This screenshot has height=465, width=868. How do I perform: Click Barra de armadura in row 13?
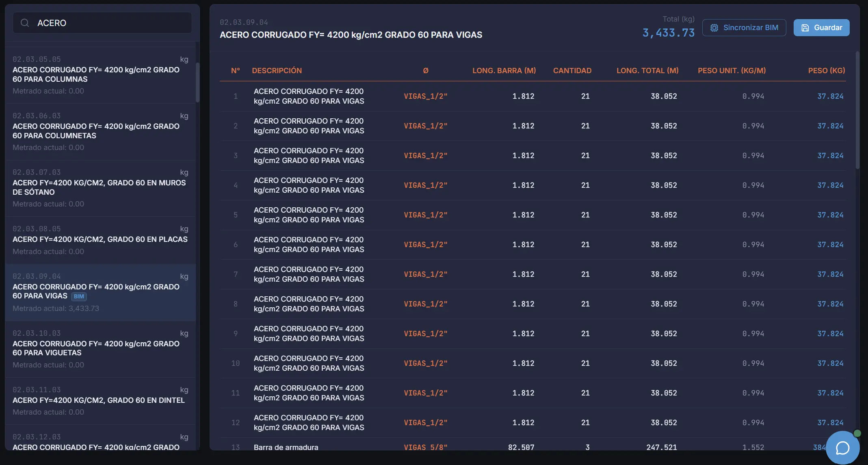(286, 447)
